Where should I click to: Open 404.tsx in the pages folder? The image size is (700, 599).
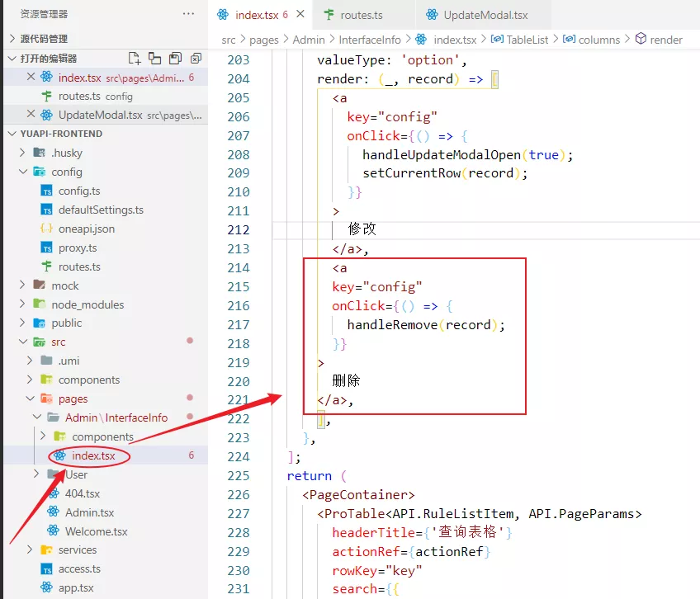[106, 493]
